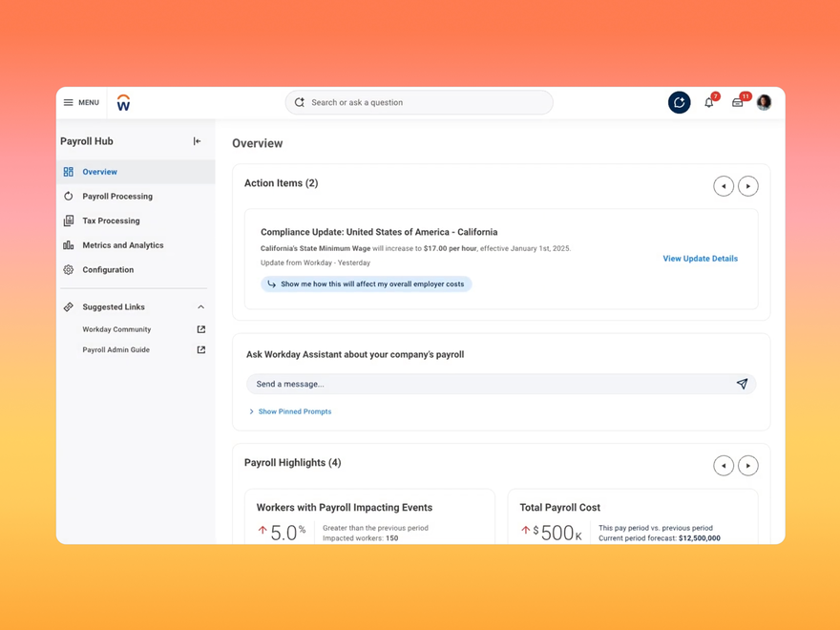Click the employer costs suggestion chip
This screenshot has width=840, height=630.
(x=366, y=283)
